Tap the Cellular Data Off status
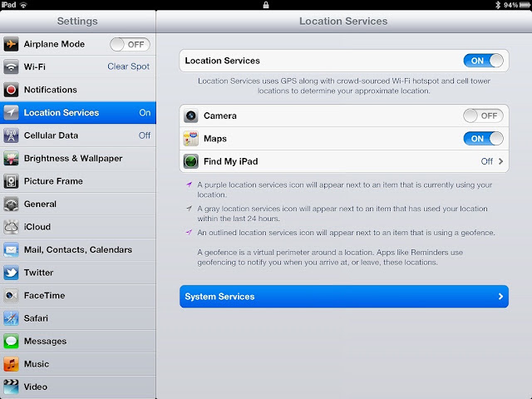 [144, 135]
